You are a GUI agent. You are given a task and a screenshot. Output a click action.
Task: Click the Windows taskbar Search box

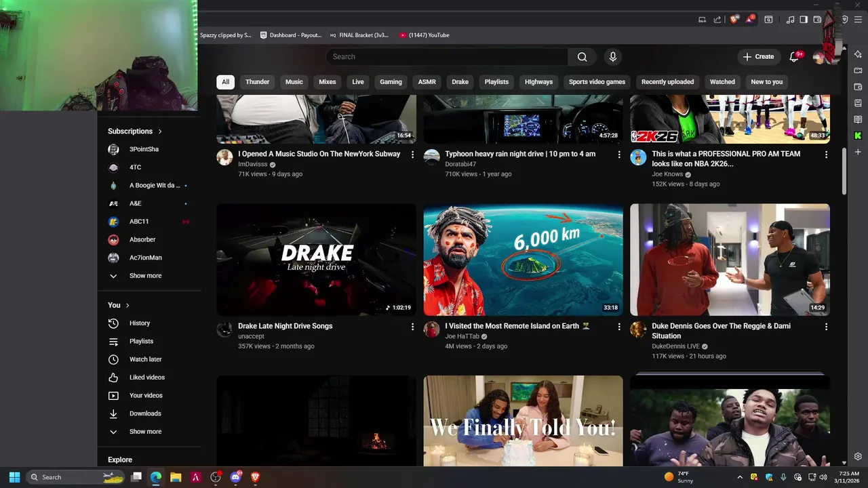coord(76,477)
